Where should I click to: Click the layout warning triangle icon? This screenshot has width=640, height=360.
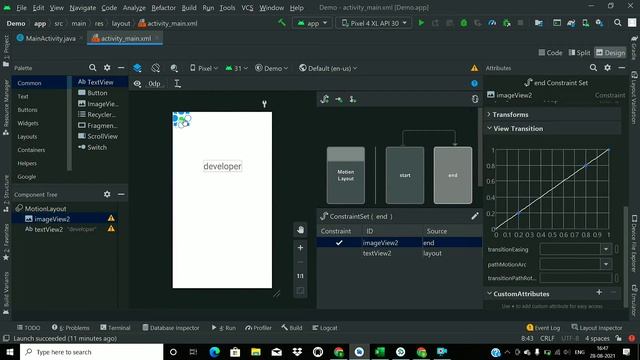(x=474, y=68)
